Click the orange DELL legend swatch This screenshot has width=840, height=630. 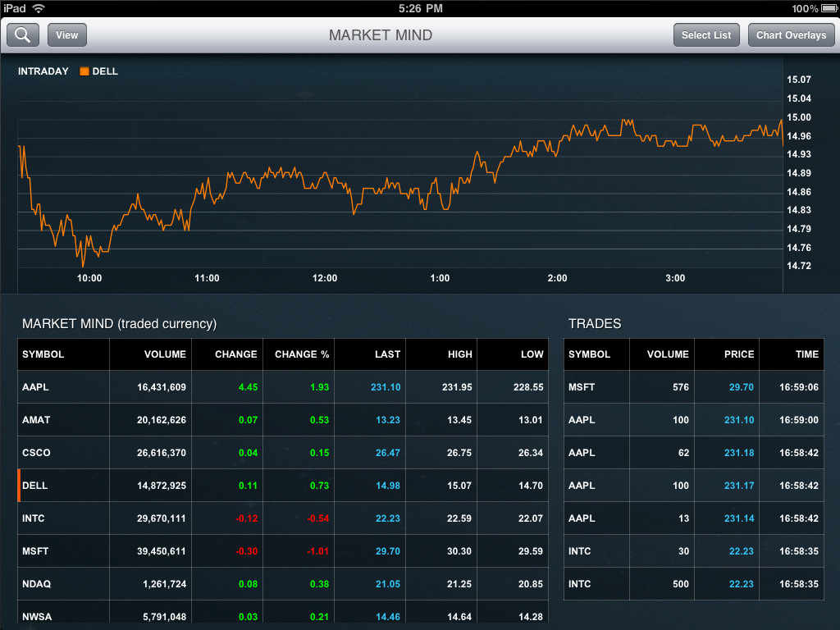coord(84,71)
